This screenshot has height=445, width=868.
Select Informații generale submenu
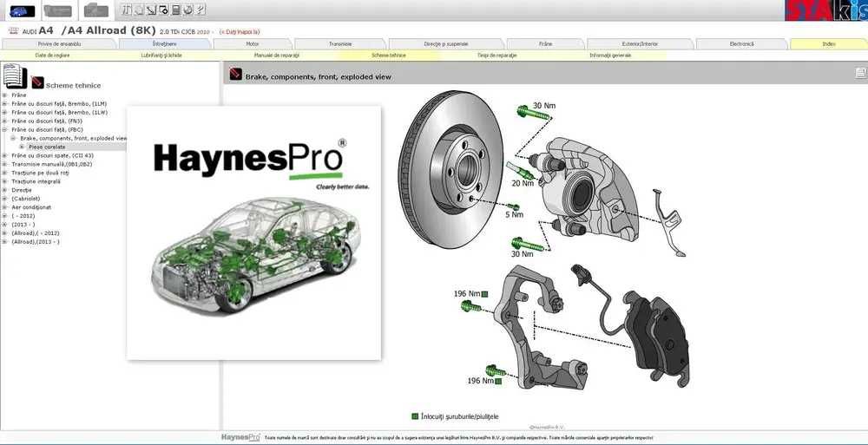point(610,56)
